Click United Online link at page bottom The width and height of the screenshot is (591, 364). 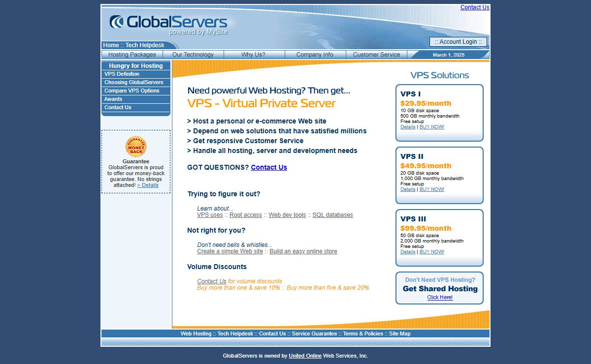(x=305, y=356)
